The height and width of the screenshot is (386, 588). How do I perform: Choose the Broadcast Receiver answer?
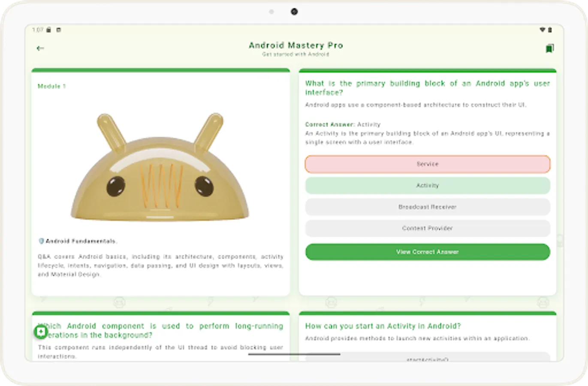(427, 207)
